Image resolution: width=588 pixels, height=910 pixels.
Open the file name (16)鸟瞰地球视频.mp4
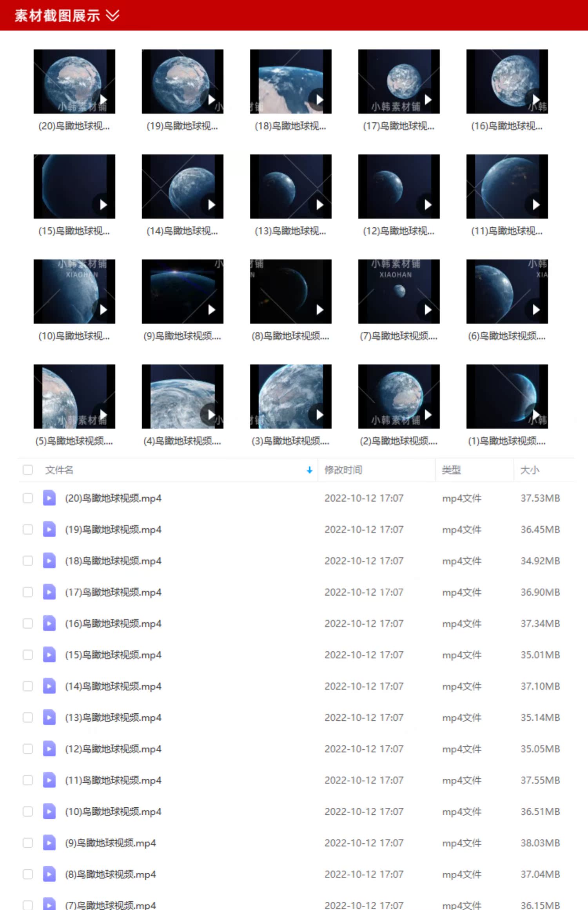113,624
